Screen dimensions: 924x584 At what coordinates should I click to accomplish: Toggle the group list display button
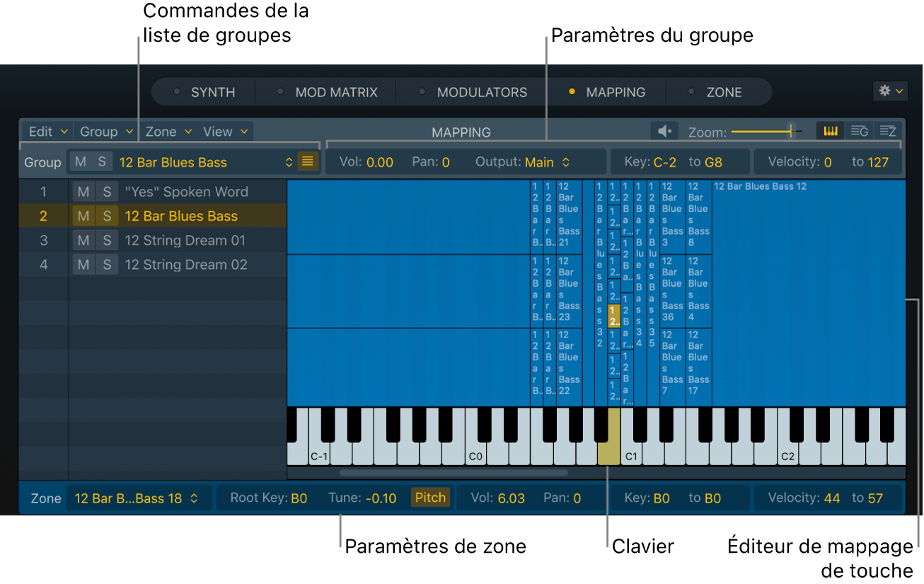[307, 162]
